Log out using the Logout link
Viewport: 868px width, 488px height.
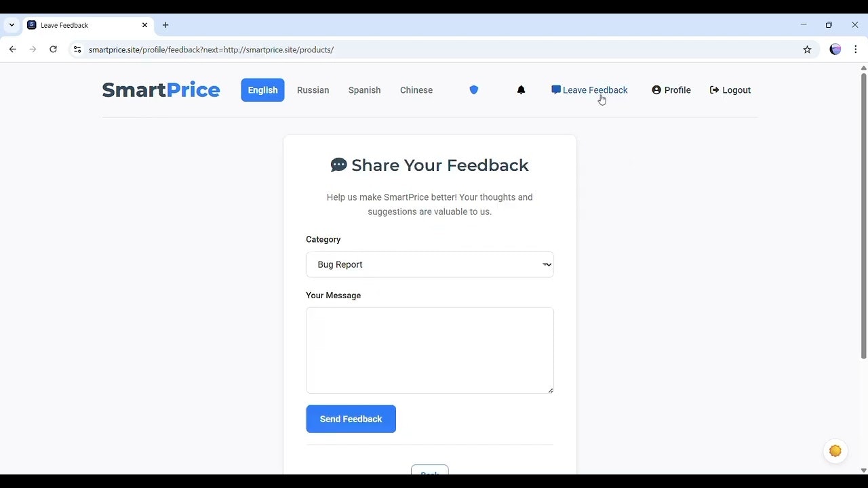(730, 90)
